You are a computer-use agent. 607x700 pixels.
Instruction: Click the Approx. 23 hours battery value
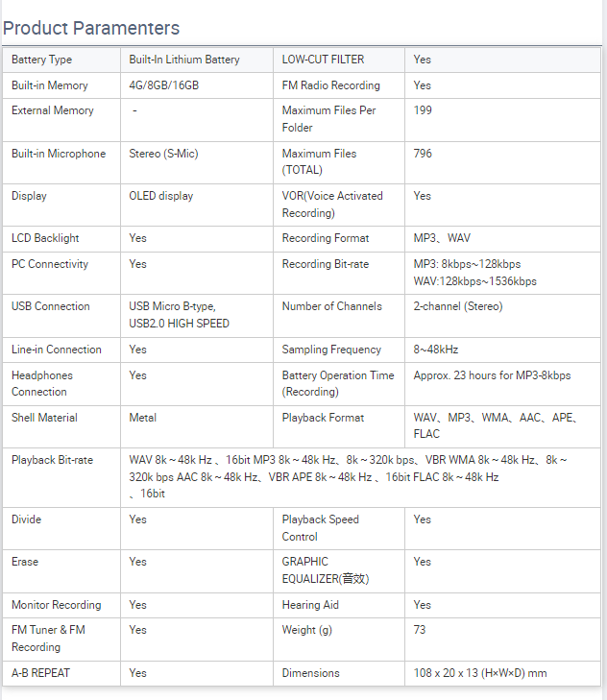[x=492, y=375]
